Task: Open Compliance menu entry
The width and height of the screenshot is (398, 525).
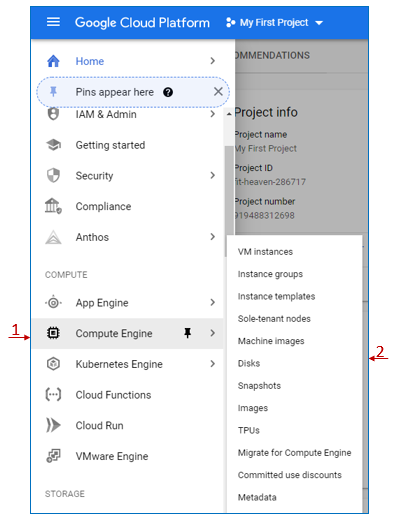Action: click(103, 207)
